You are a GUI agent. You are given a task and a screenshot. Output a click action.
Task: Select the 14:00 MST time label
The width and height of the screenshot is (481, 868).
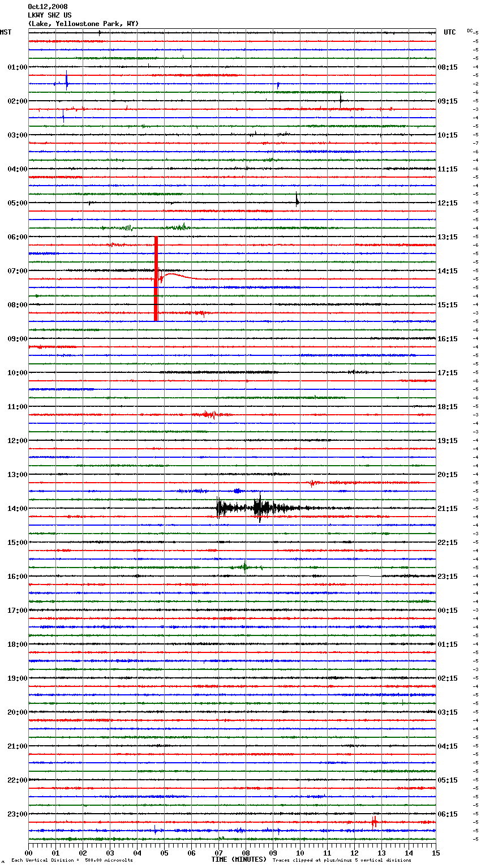[x=18, y=509]
